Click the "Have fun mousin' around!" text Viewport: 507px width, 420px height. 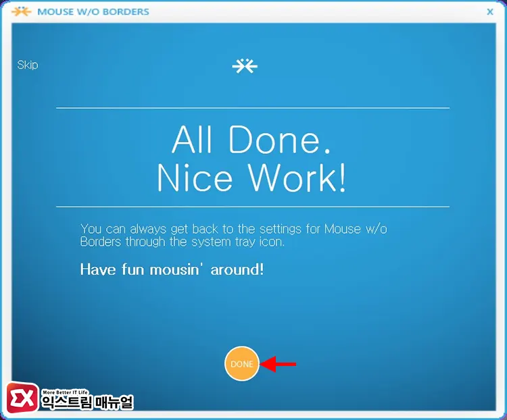pos(172,269)
